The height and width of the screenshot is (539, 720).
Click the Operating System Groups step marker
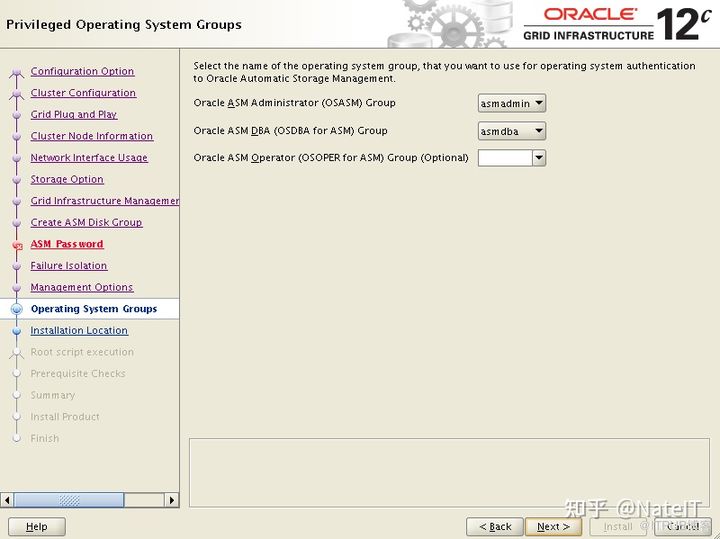click(17, 309)
